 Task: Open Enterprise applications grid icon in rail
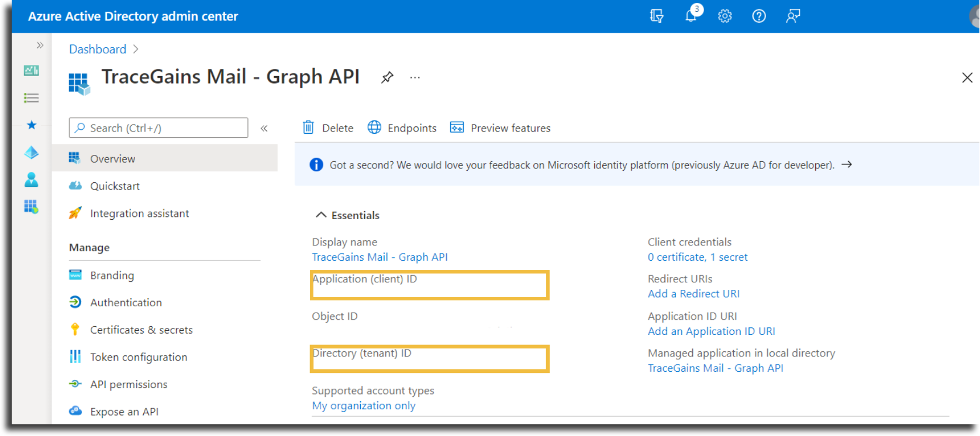(x=32, y=206)
